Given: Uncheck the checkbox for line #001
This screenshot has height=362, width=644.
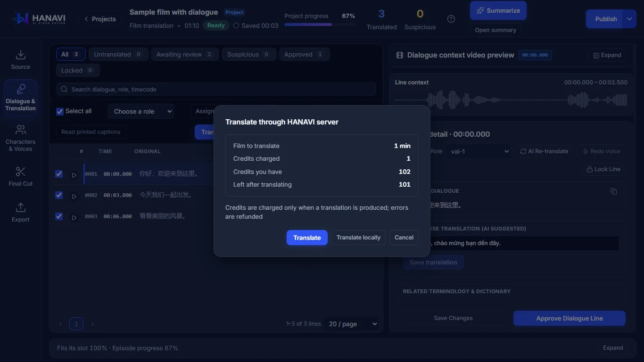Looking at the screenshot, I should click(x=59, y=174).
